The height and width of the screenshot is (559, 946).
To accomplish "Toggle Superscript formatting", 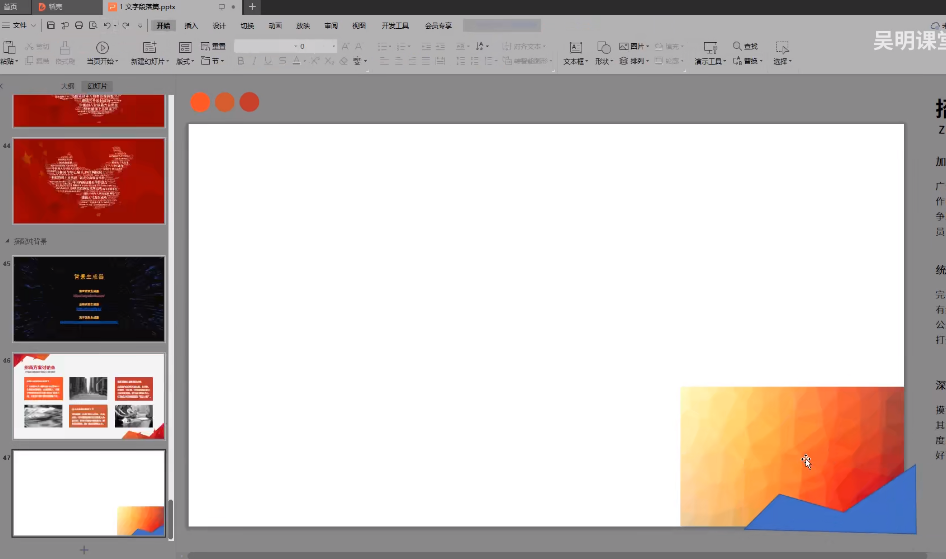I will pos(315,61).
